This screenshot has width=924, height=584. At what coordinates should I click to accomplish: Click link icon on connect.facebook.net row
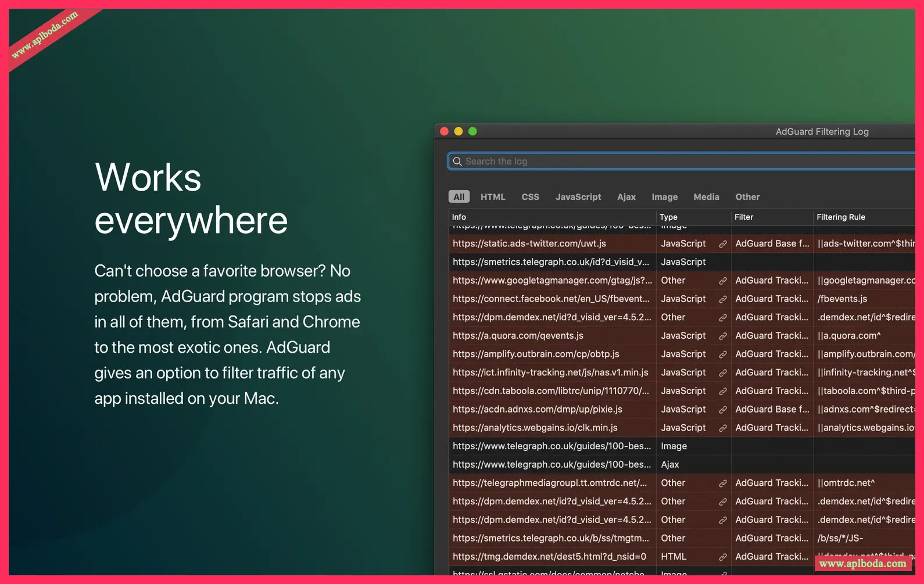(722, 299)
